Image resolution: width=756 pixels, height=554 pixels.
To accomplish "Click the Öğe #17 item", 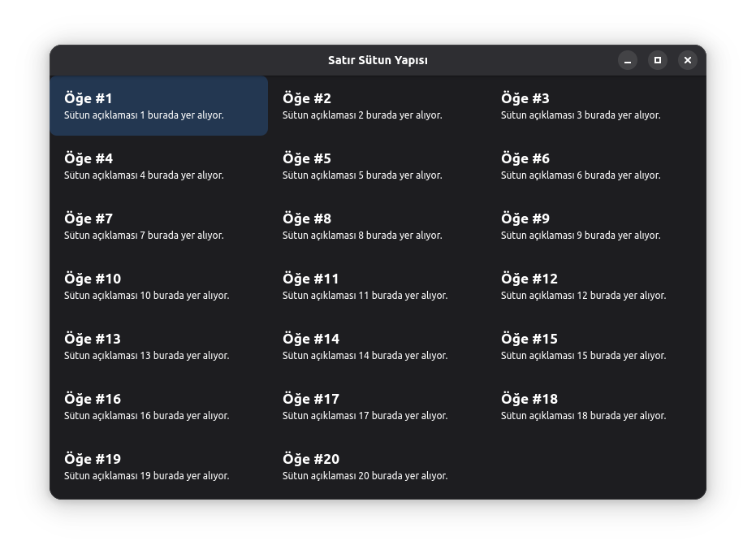I will 377,407.
